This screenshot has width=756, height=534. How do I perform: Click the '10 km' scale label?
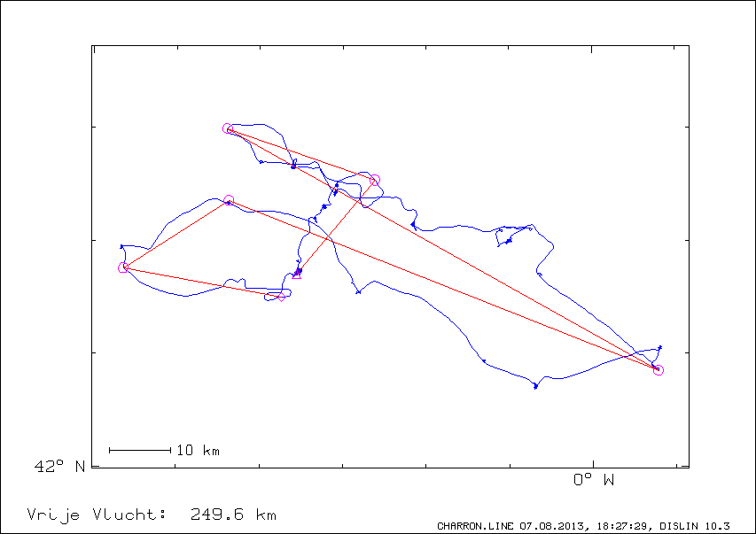199,451
